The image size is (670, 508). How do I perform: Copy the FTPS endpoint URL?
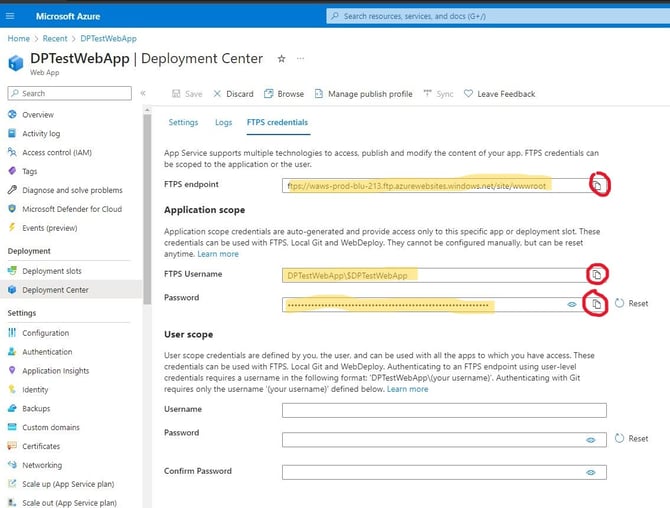tap(596, 185)
